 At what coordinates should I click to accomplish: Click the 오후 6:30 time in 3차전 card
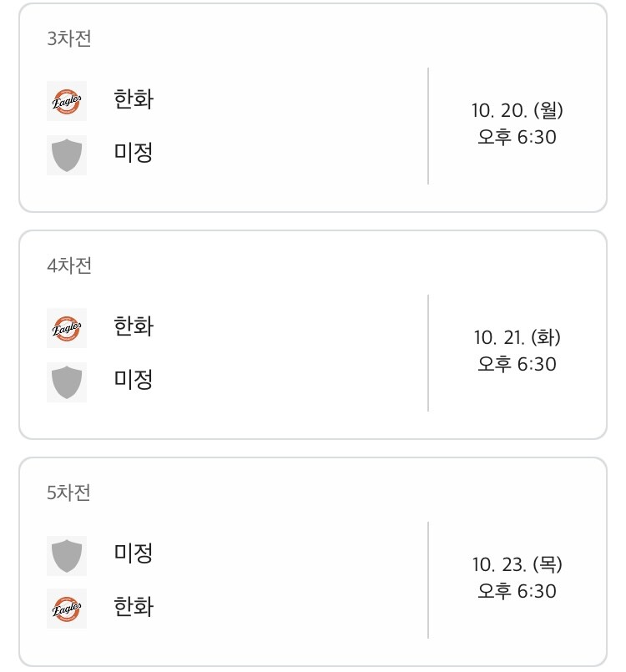tap(517, 137)
